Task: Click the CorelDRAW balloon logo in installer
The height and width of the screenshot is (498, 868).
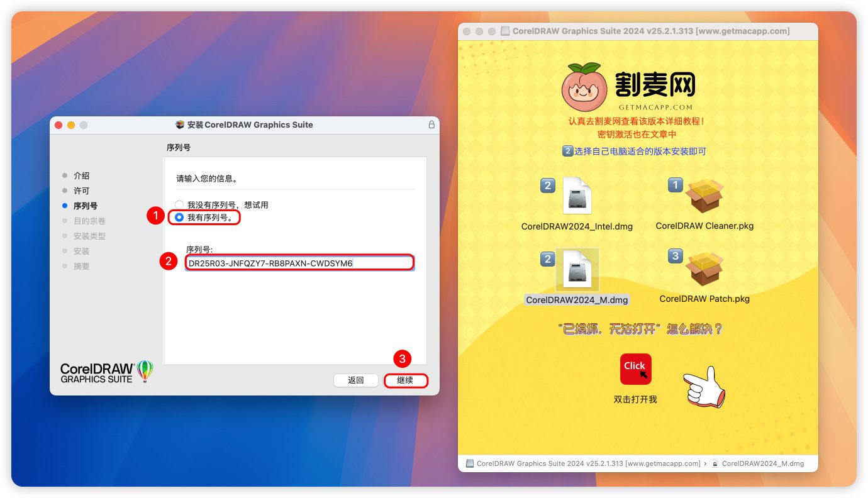Action: coord(145,371)
